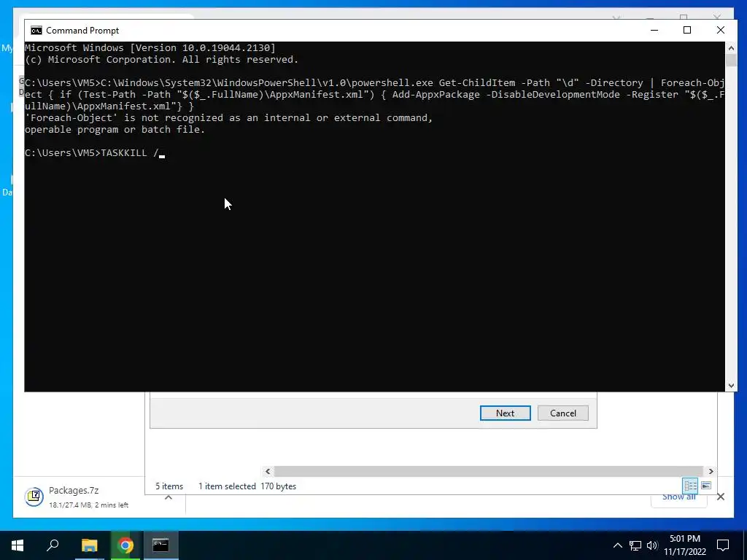The image size is (747, 560).
Task: Click the Command Prompt taskbar icon
Action: (x=161, y=545)
